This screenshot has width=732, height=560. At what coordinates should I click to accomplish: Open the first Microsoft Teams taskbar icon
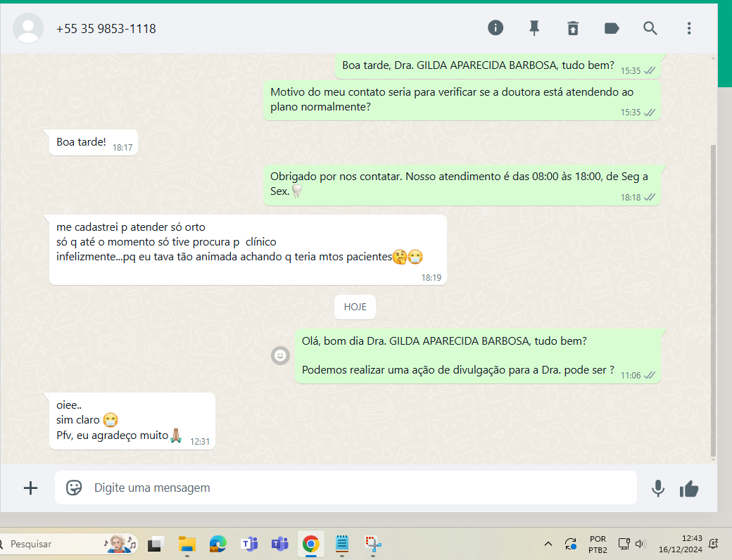pyautogui.click(x=249, y=544)
